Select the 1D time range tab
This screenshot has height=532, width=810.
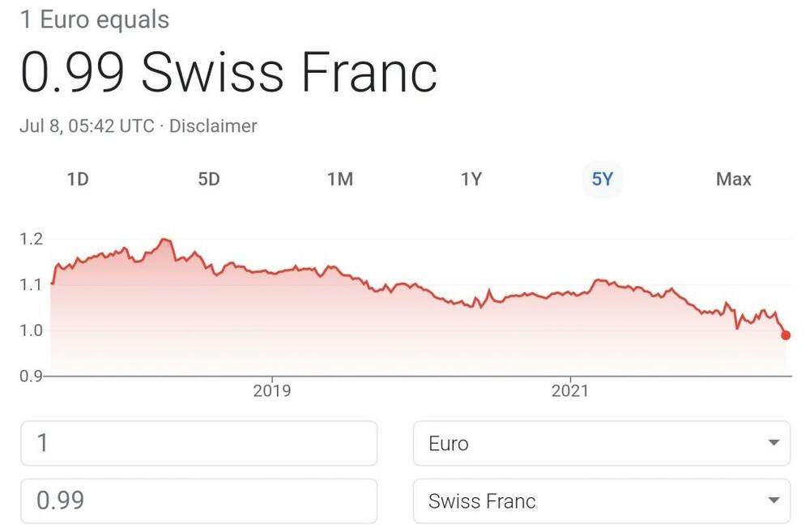[77, 179]
